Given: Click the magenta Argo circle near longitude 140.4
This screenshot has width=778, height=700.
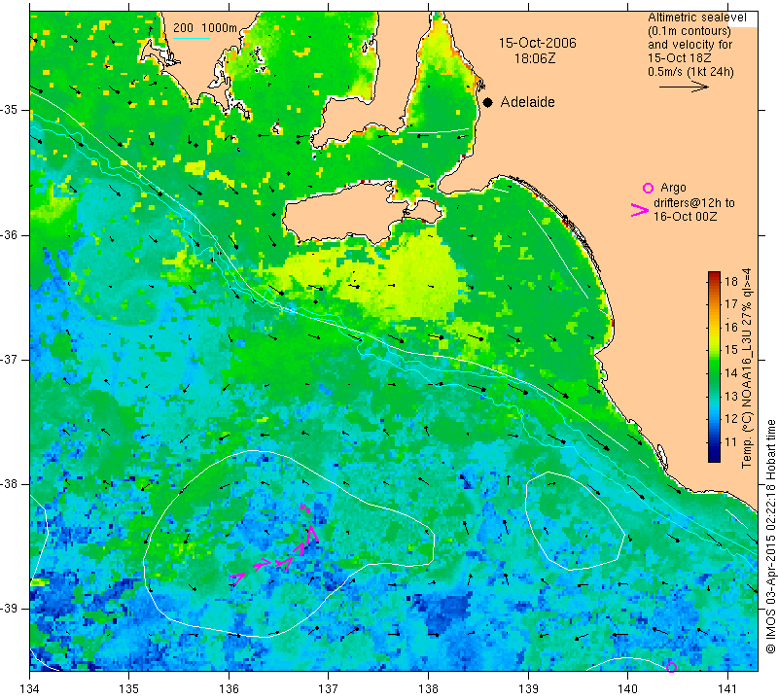Looking at the screenshot, I should point(671,667).
